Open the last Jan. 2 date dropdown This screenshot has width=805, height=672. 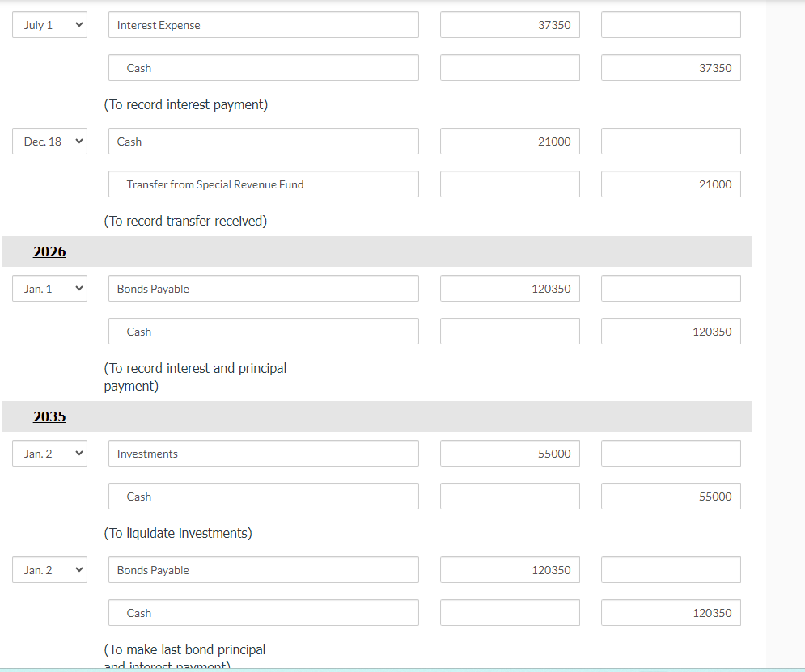(49, 569)
